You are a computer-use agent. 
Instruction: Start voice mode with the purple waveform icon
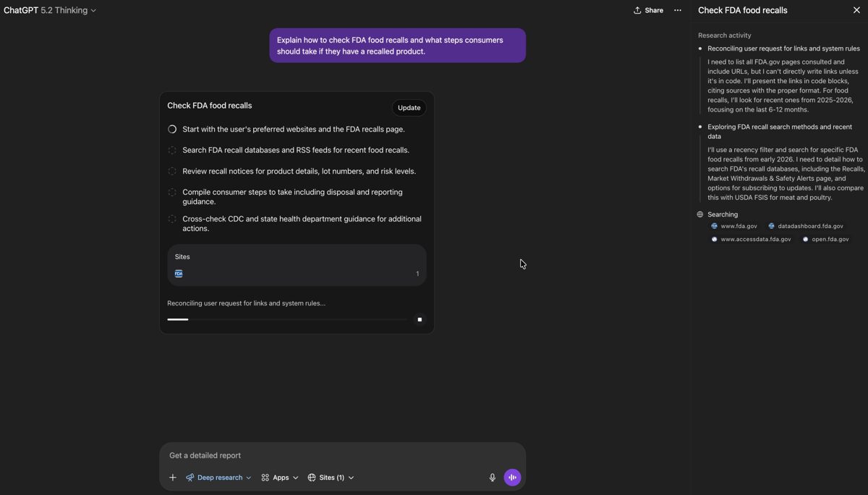click(512, 478)
